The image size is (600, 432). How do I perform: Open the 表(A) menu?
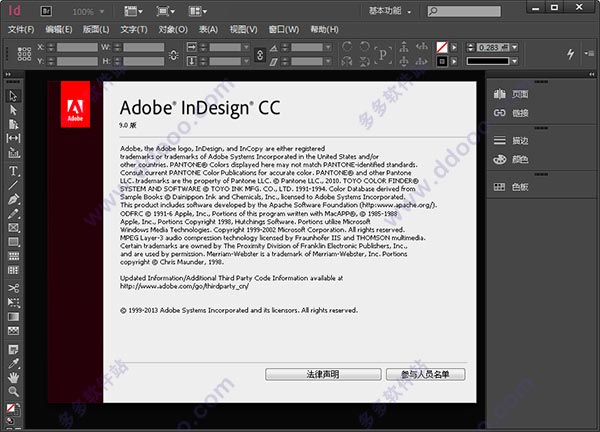tap(209, 29)
